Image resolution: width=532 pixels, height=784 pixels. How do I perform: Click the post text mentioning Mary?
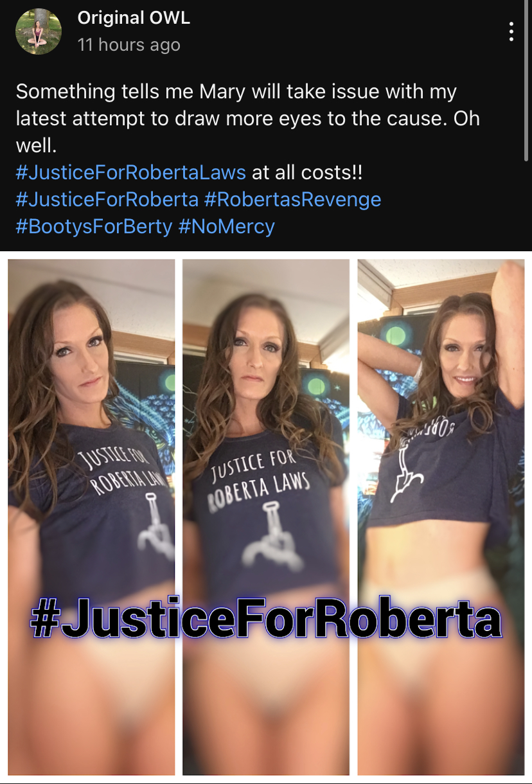click(x=248, y=118)
